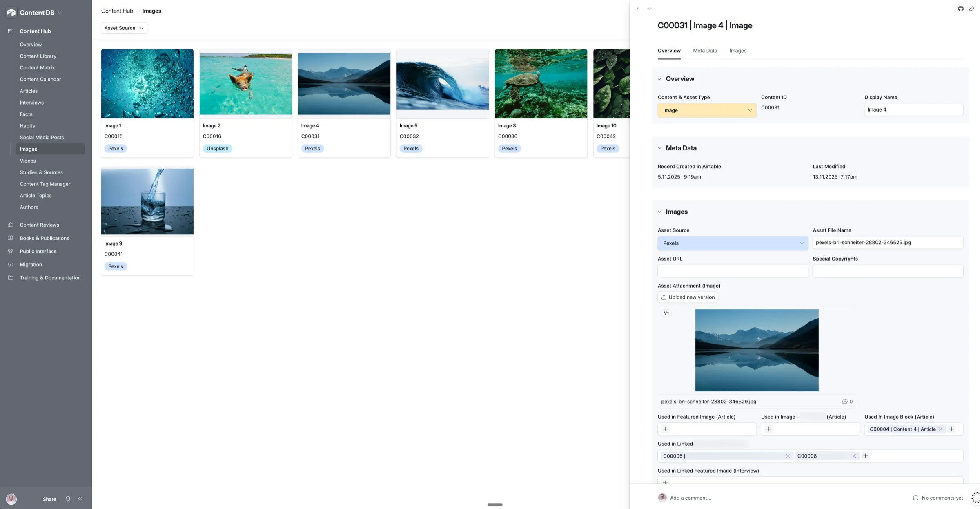Screen dimensions: 980x509
Task: Copy record link with link icon
Action: (x=972, y=9)
